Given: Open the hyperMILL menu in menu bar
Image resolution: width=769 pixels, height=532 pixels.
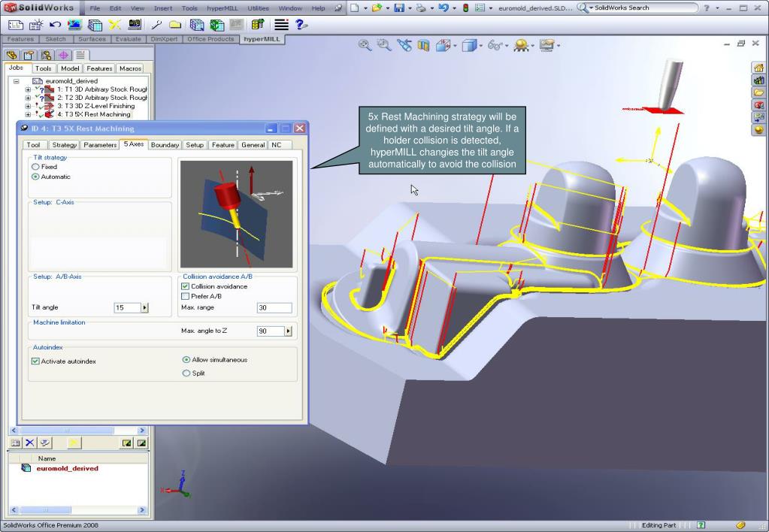Looking at the screenshot, I should (x=223, y=8).
